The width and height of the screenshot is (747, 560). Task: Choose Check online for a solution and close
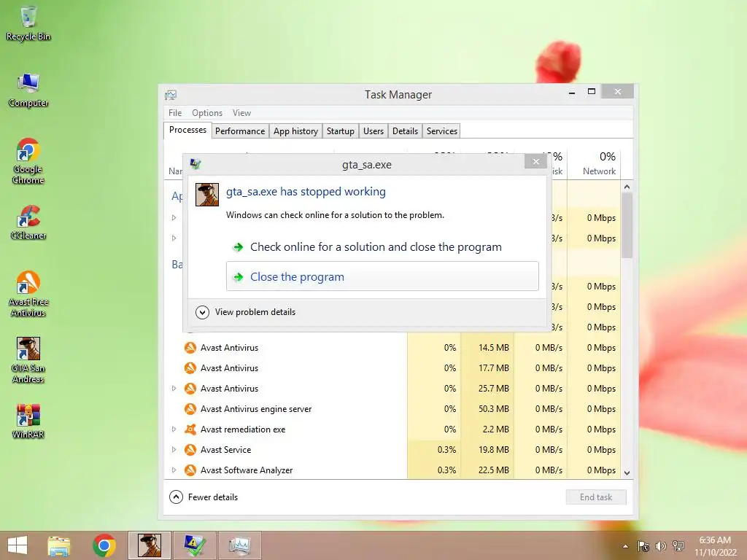coord(382,247)
